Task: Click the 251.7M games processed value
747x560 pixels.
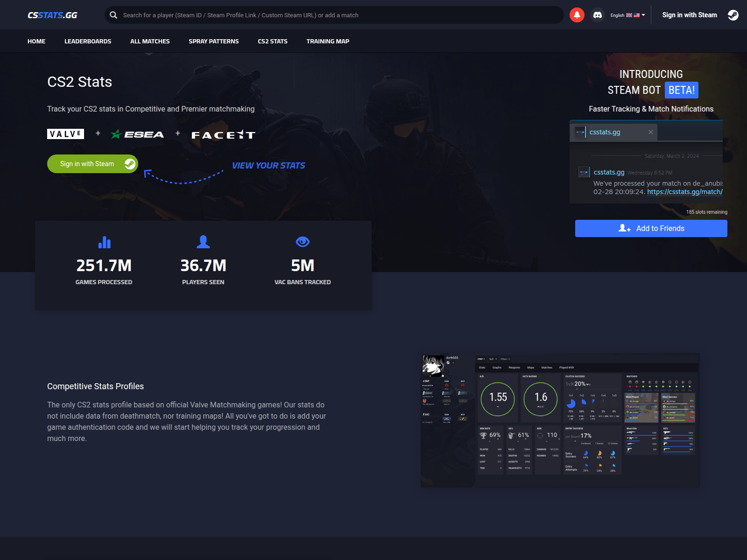Action: [104, 266]
